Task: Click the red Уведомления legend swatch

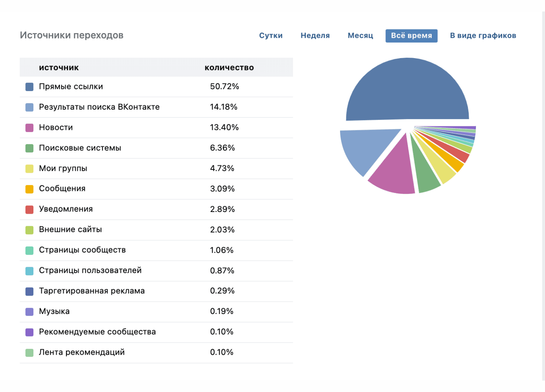Action: pyautogui.click(x=29, y=209)
